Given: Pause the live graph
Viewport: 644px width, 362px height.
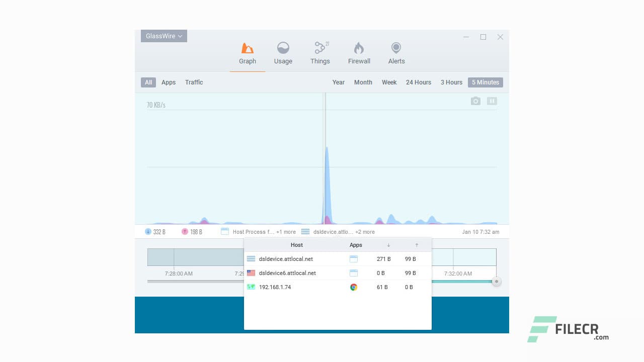Looking at the screenshot, I should pos(492,101).
